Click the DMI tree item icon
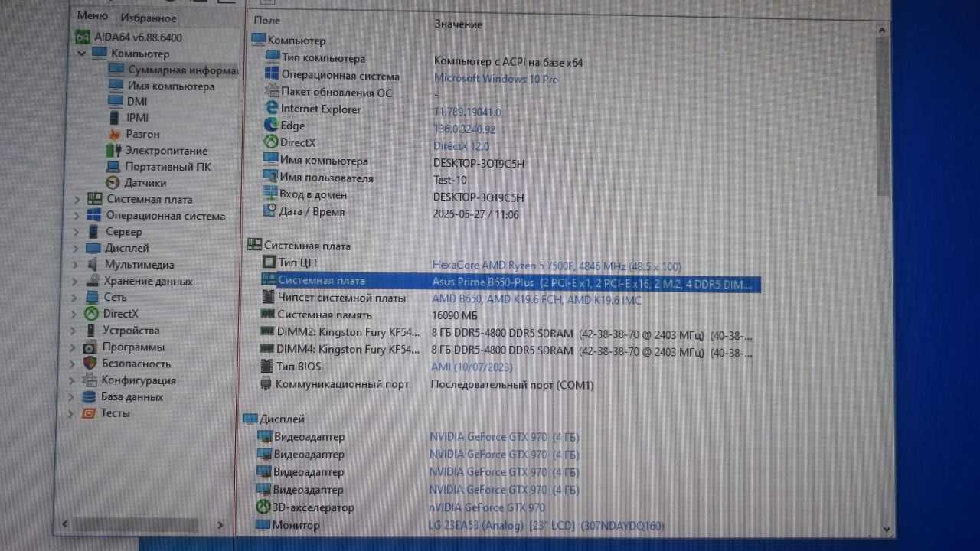The width and height of the screenshot is (980, 551). point(116,101)
